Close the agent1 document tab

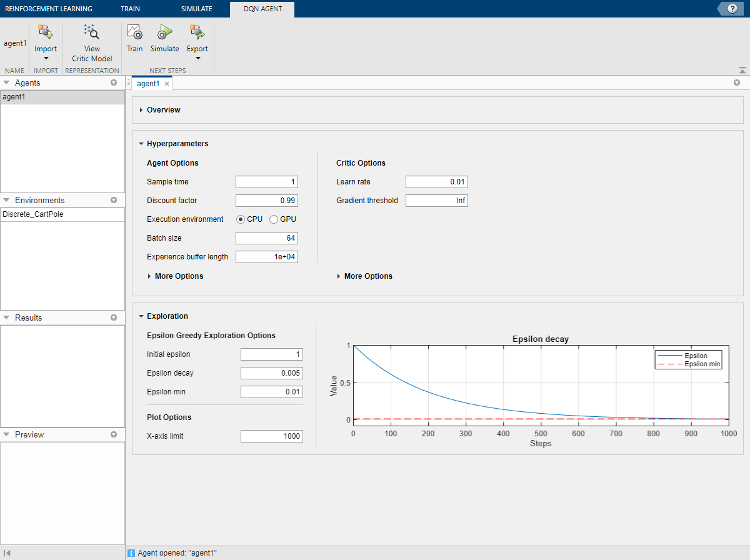(167, 84)
